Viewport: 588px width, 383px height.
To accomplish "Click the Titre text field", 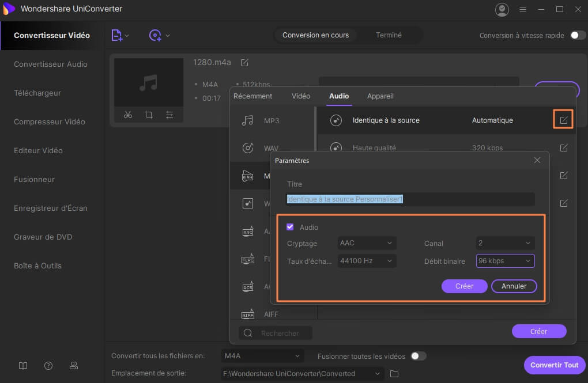I will click(410, 199).
